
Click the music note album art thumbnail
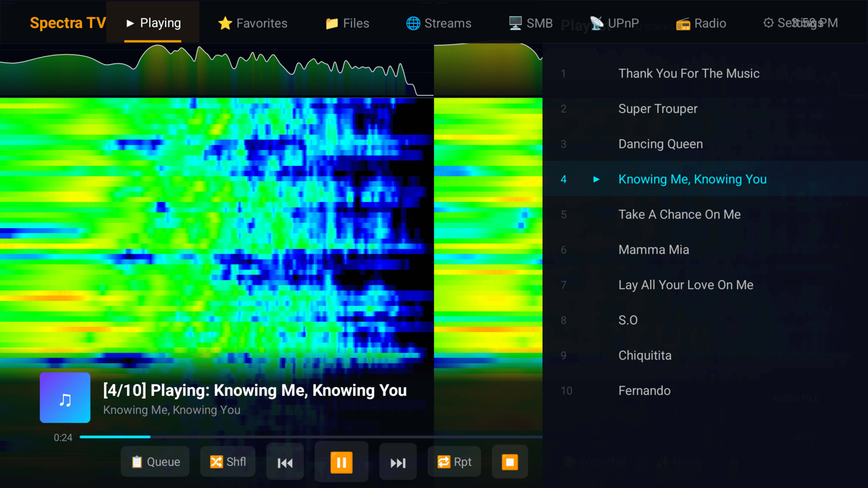click(65, 397)
